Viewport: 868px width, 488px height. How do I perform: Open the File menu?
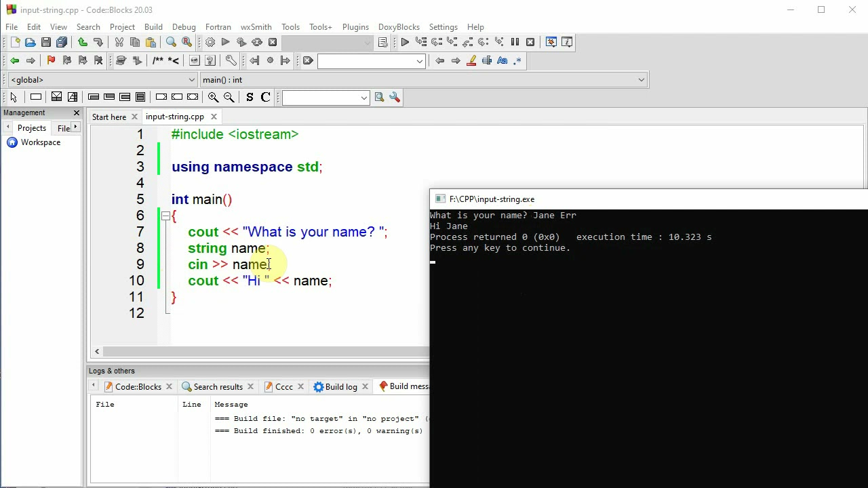point(12,27)
